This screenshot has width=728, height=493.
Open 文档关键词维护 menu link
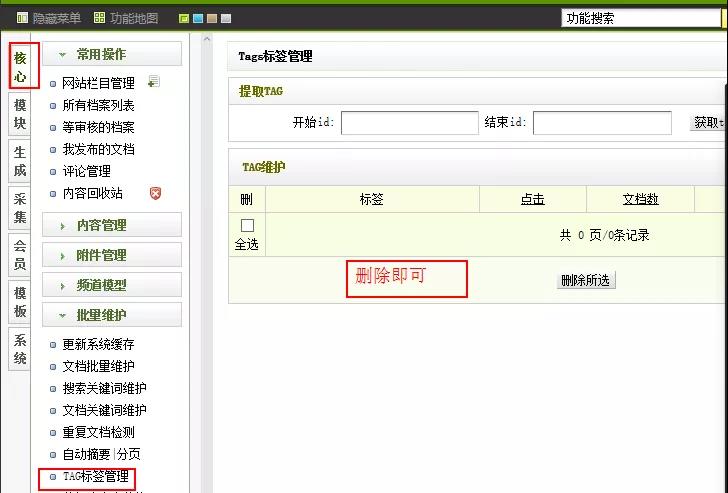[x=104, y=410]
